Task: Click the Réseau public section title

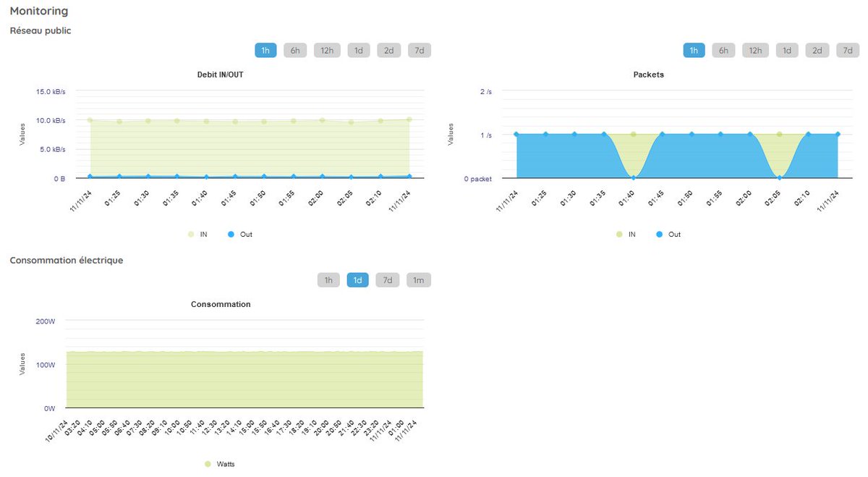Action: (40, 30)
